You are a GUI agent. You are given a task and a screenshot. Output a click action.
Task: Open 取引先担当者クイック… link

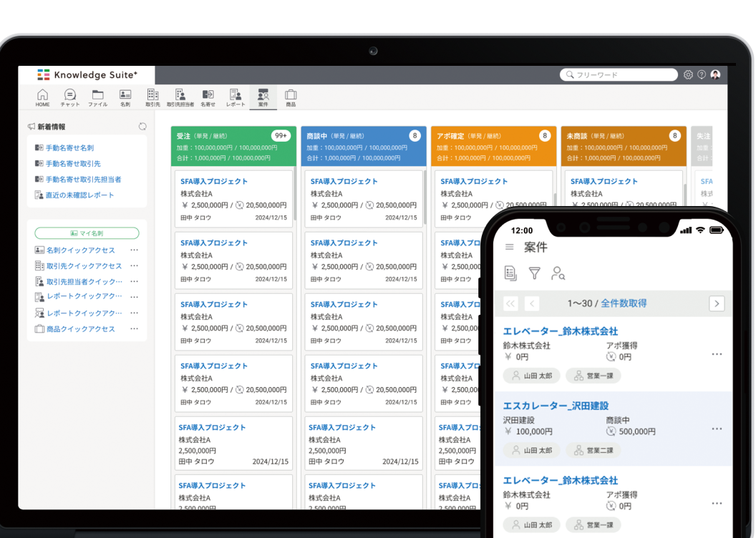(84, 281)
